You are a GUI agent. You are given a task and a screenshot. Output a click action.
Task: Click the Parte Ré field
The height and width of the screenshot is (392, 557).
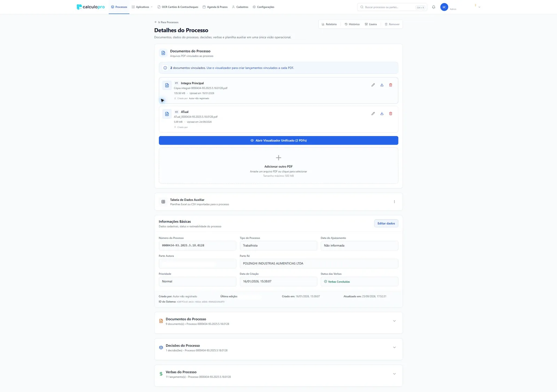[319, 264]
